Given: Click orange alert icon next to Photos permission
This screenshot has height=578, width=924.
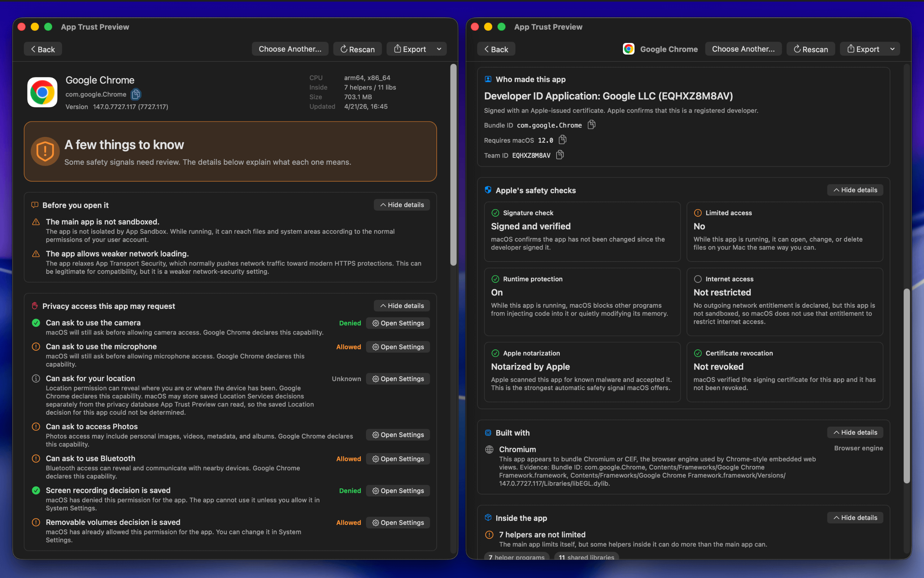Looking at the screenshot, I should (36, 427).
